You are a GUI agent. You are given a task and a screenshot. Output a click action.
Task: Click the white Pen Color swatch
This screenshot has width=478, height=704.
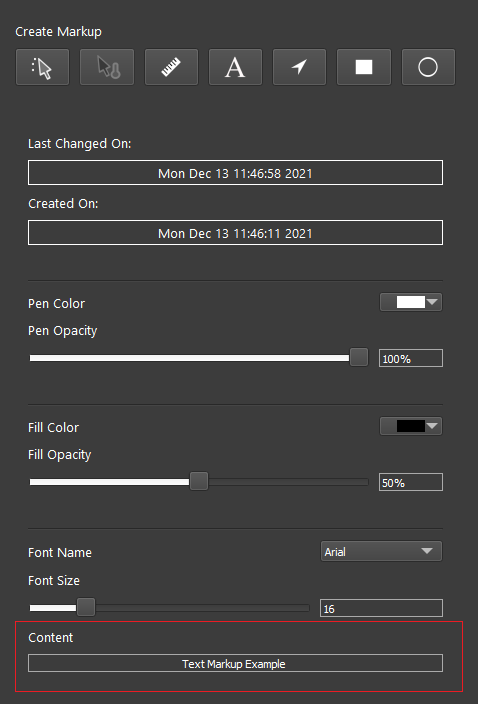tap(411, 302)
